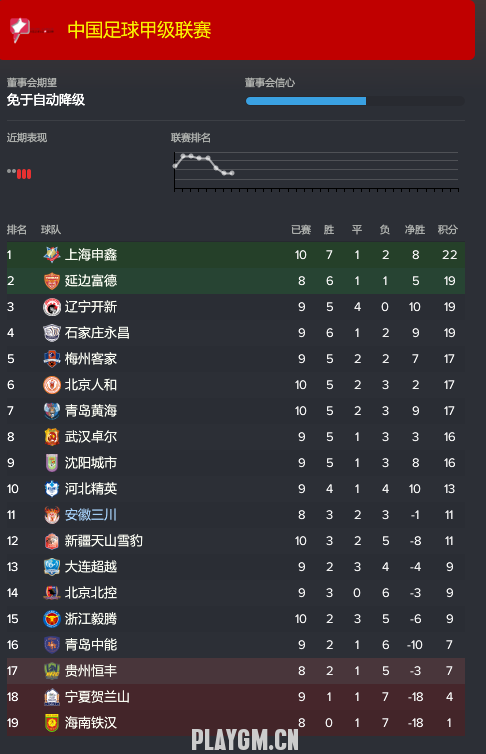
Task: Click 贵州恒丰 team badge
Action: [x=51, y=671]
